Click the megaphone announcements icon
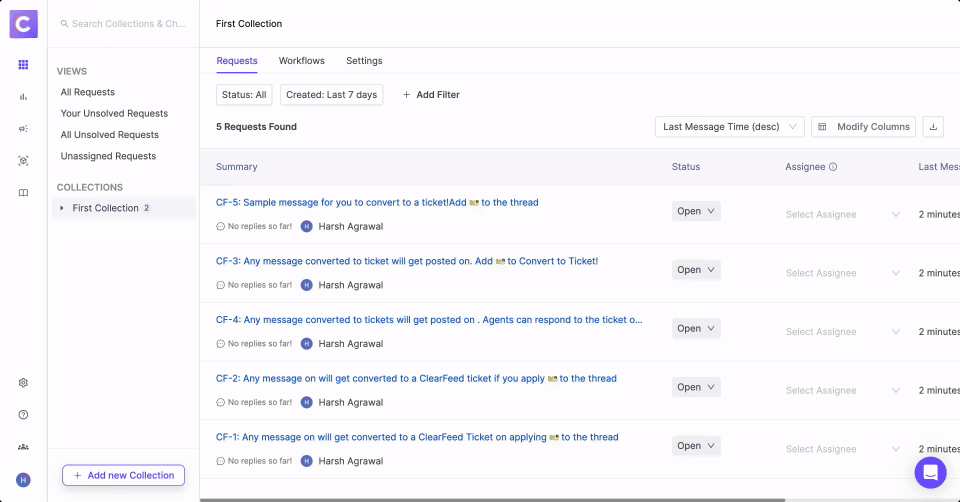Screen dimensions: 960x502 pos(23,129)
